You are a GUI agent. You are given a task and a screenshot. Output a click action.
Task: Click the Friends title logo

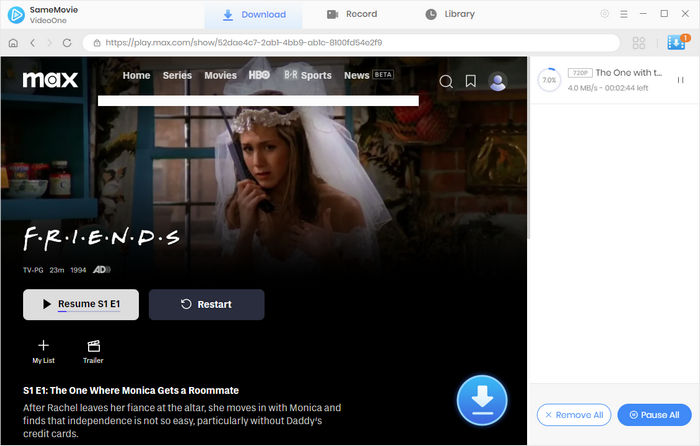point(101,239)
